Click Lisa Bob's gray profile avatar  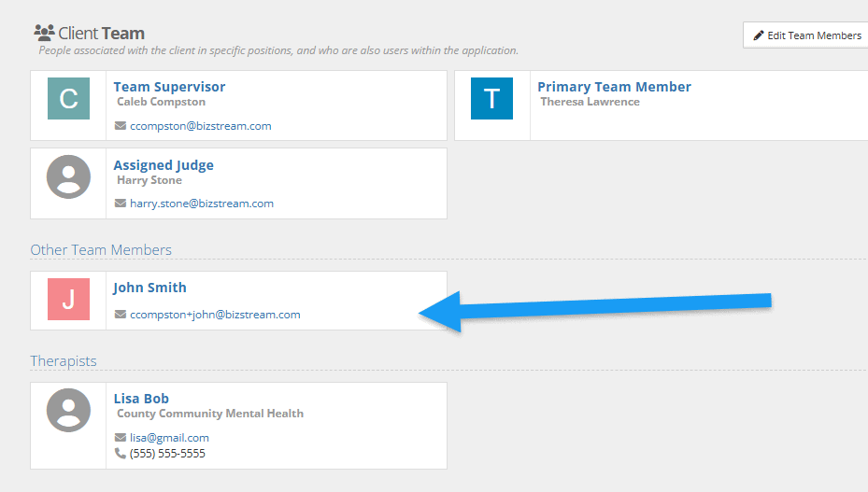point(68,410)
